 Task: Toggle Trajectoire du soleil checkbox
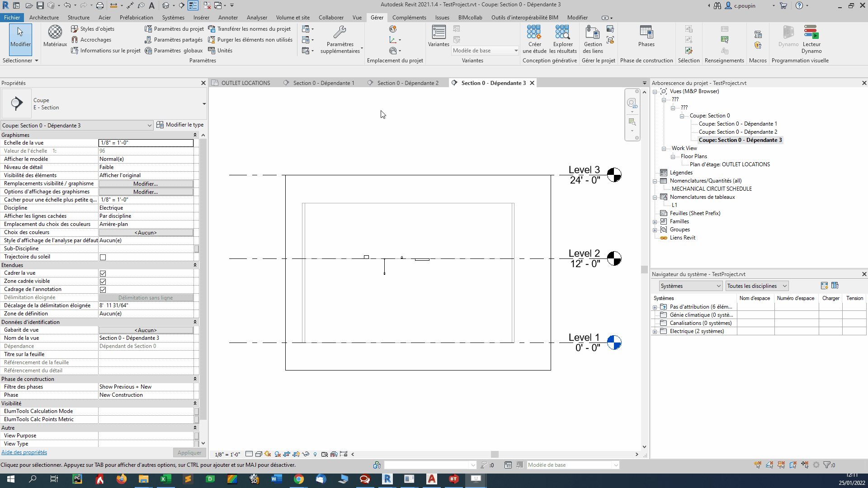(103, 257)
